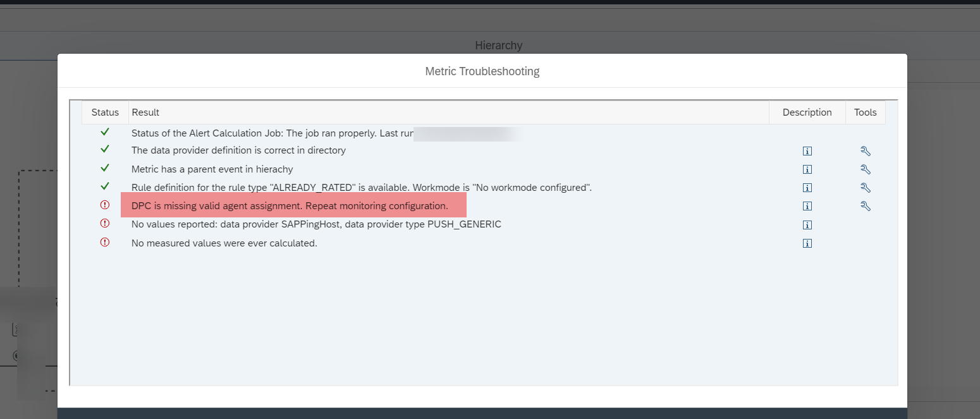Click green check of Alert Calculation Job row
Image resolution: width=980 pixels, height=419 pixels.
click(105, 132)
